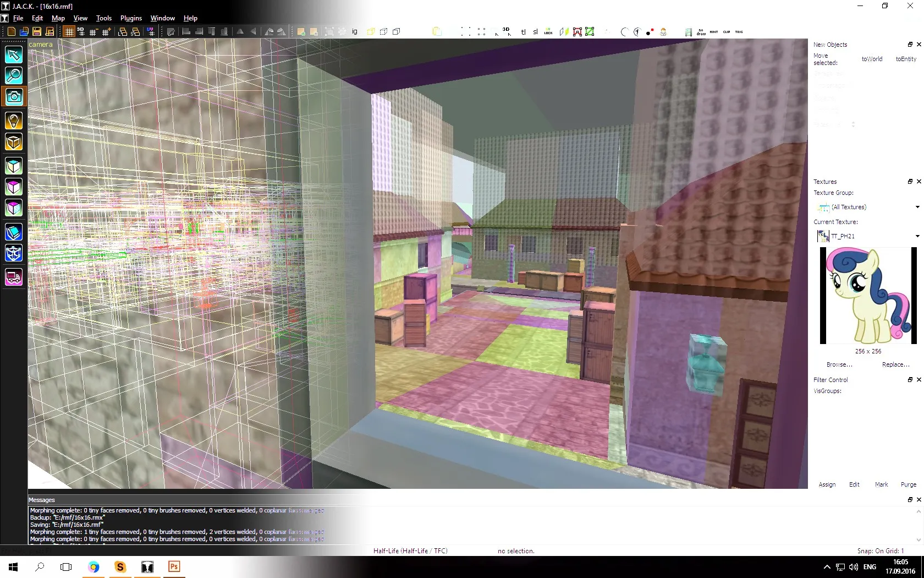Toggle the 3D grid display button
Viewport: 924px width, 578px height.
(x=81, y=32)
